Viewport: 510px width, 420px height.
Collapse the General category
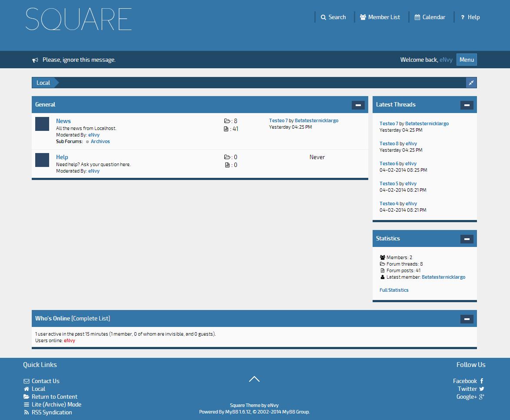358,105
